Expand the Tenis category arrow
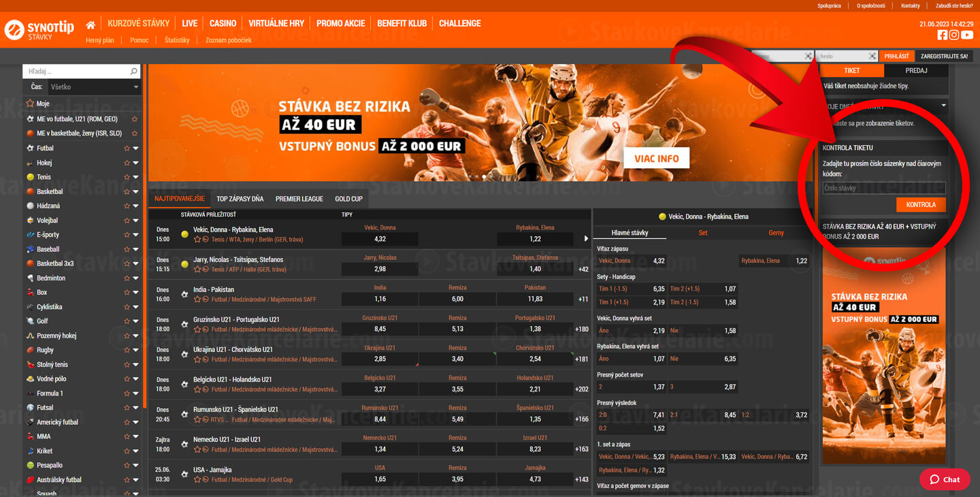The height and width of the screenshot is (497, 980). tap(135, 177)
